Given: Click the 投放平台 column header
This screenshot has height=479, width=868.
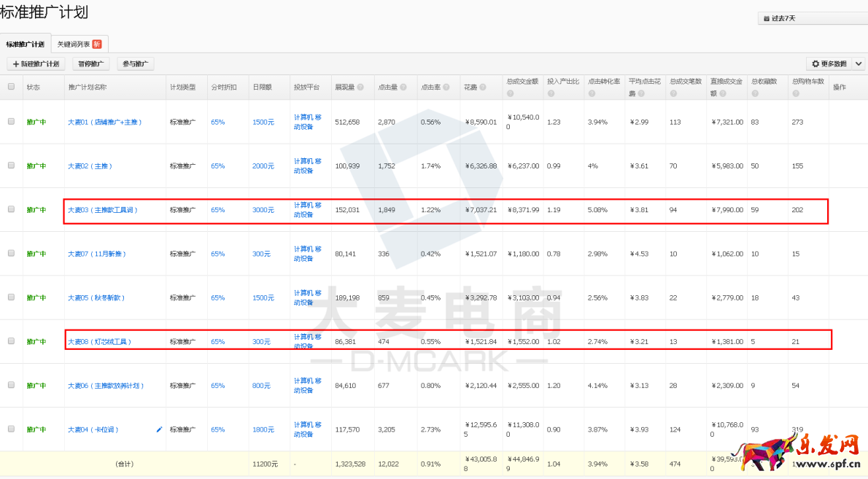Looking at the screenshot, I should pyautogui.click(x=306, y=87).
